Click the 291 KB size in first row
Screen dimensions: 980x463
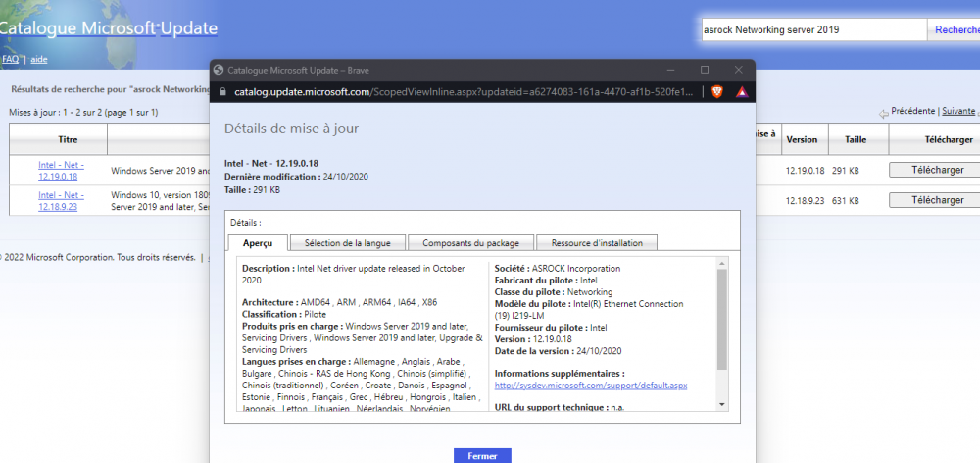(846, 170)
